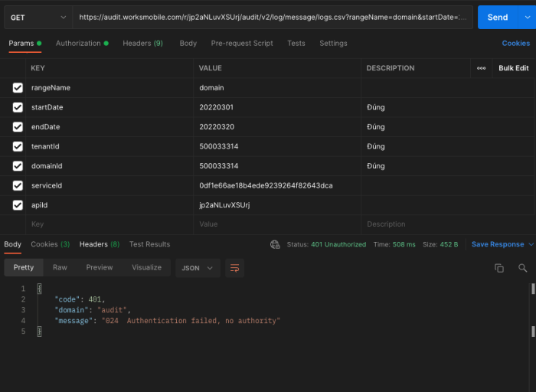Uncheck the tenantId parameter checkbox

click(18, 146)
